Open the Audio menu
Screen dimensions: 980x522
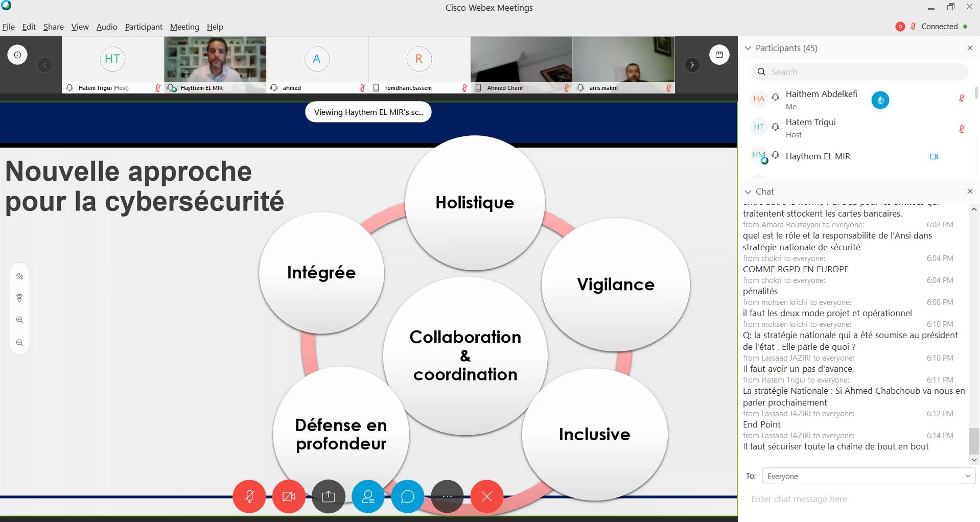107,27
